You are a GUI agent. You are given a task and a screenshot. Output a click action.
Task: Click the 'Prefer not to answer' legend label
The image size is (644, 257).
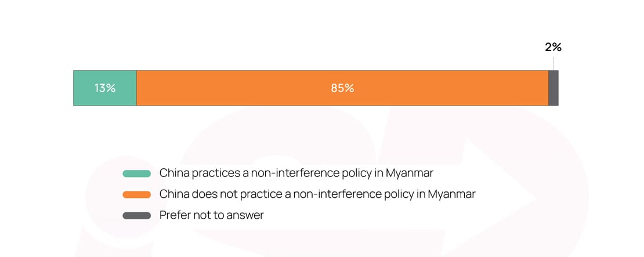click(x=211, y=215)
